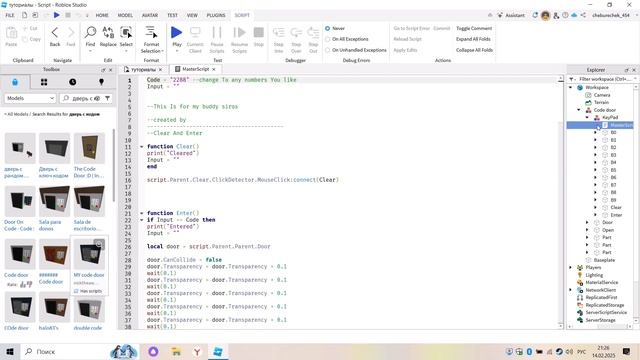Click the Windows taskbar search box
Image resolution: width=640 pixels, height=360 pixels.
point(65,351)
